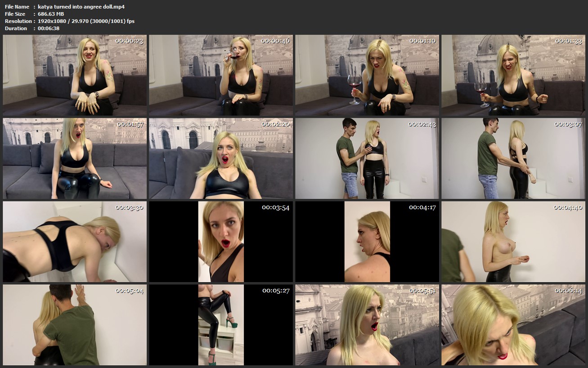The width and height of the screenshot is (588, 368).
Task: Choose the frame stamped 00:02:20
Action: (x=221, y=158)
